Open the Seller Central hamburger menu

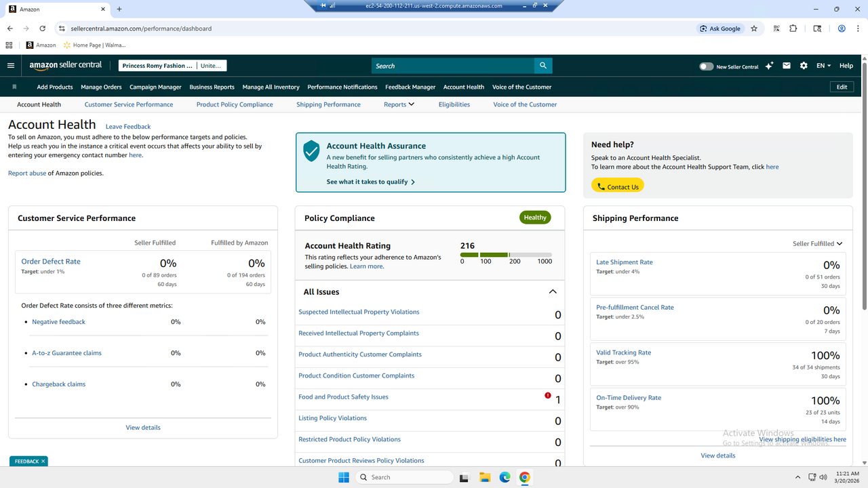pos(11,66)
